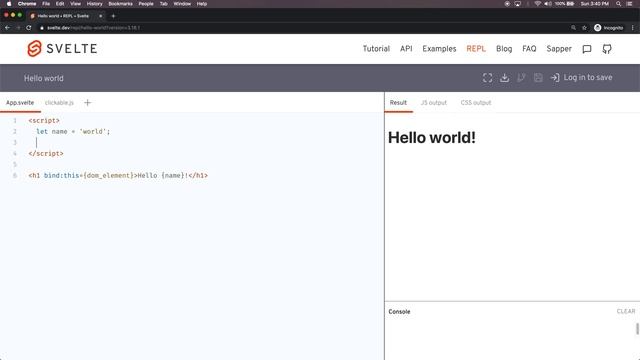Screen dimensions: 640x360
Task: Click the save disk icon
Action: coord(538,78)
